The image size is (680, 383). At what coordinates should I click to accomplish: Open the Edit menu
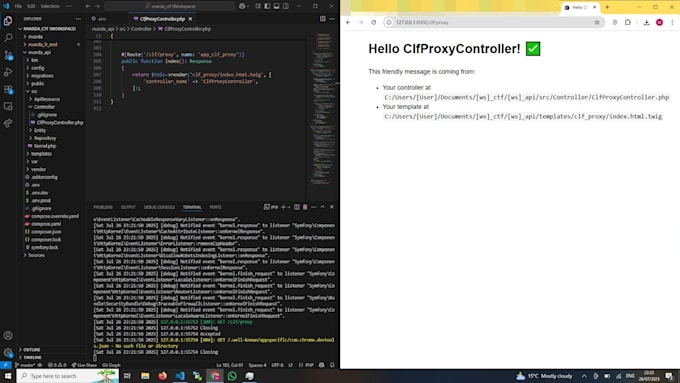click(31, 6)
